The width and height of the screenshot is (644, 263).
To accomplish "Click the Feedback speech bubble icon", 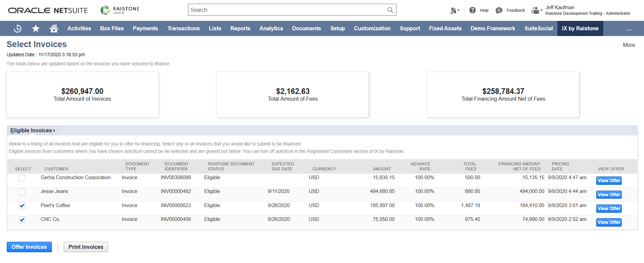I will [499, 10].
